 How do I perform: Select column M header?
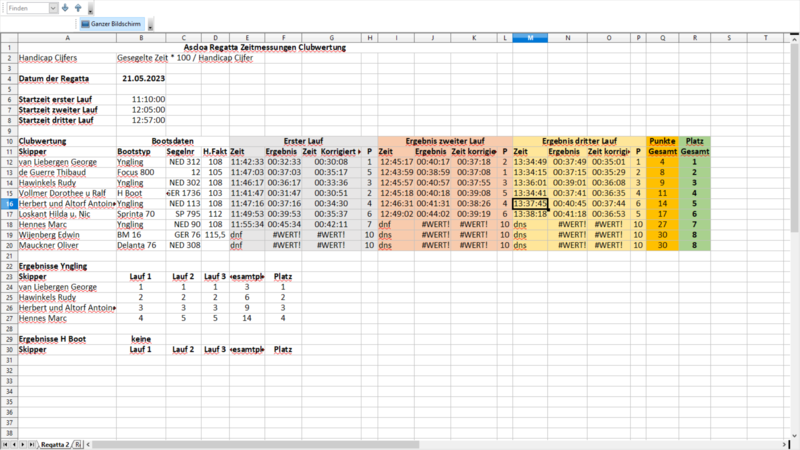530,38
